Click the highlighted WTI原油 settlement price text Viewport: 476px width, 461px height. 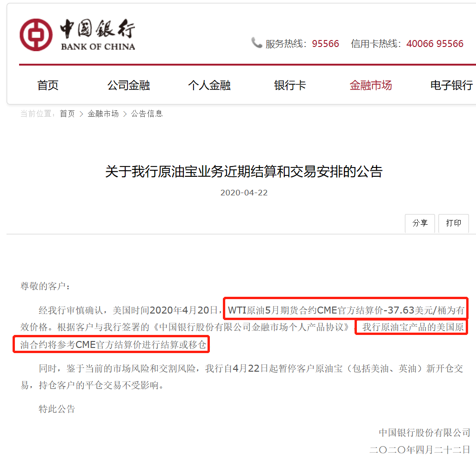(x=346, y=310)
